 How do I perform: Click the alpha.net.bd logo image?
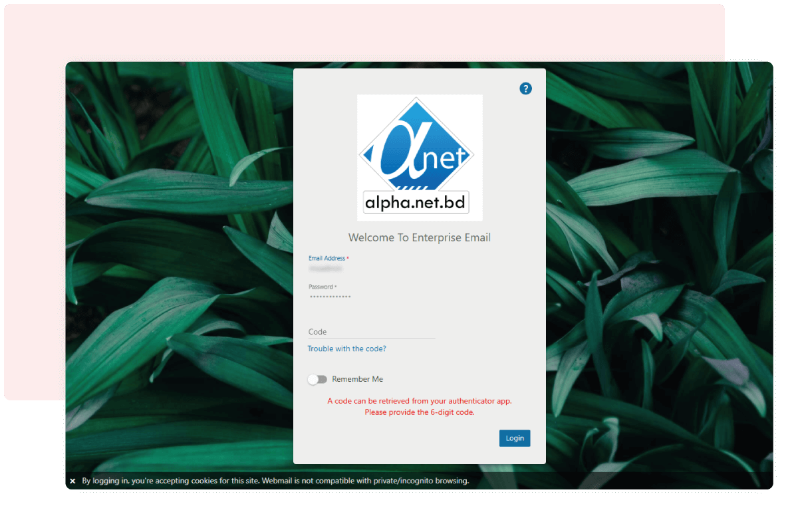(x=420, y=158)
